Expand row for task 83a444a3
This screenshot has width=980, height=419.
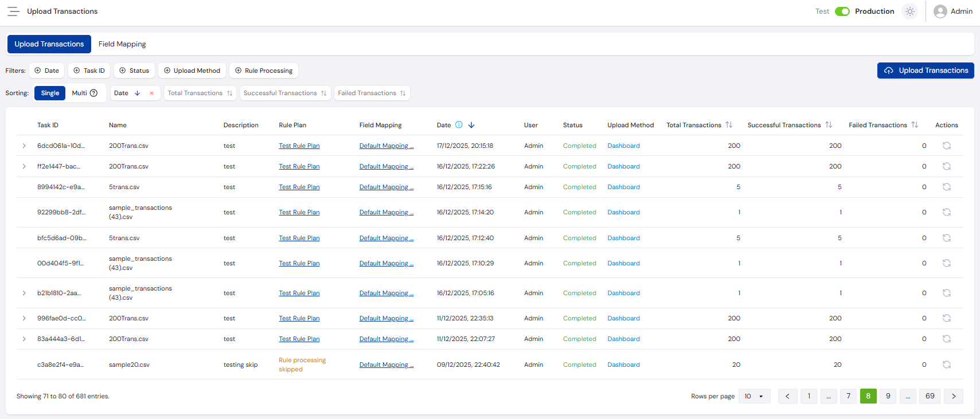pyautogui.click(x=24, y=339)
